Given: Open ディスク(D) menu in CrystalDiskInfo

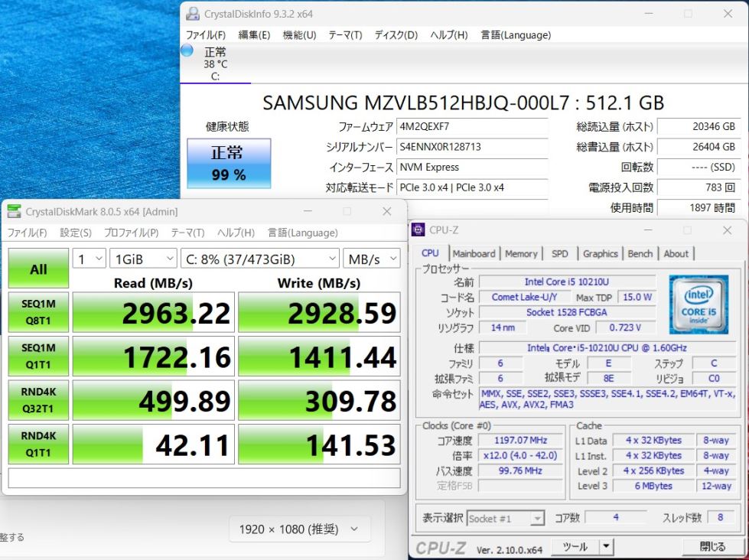Looking at the screenshot, I should [396, 35].
